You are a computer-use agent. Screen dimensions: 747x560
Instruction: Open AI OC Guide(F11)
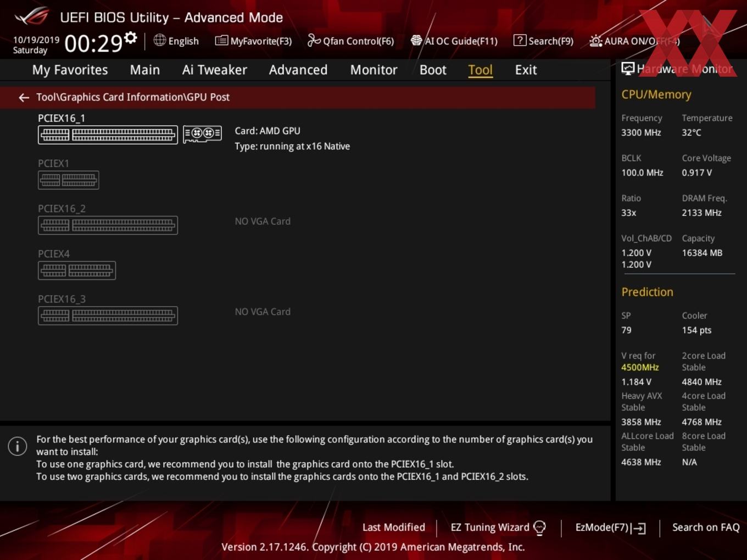coord(454,41)
